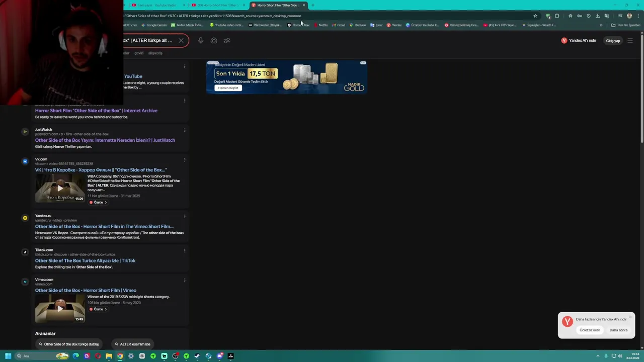Open Steam from the taskbar
Image resolution: width=644 pixels, height=362 pixels.
(x=197, y=356)
